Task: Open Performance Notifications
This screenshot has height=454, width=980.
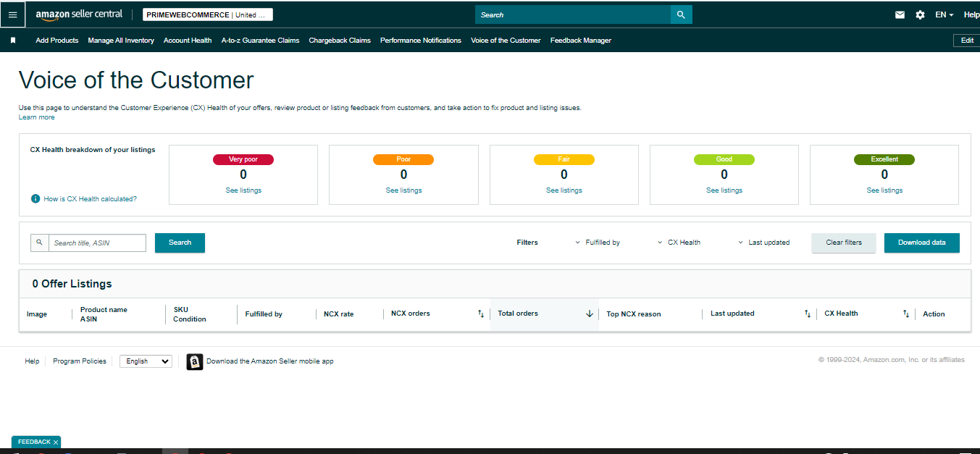Action: click(421, 41)
